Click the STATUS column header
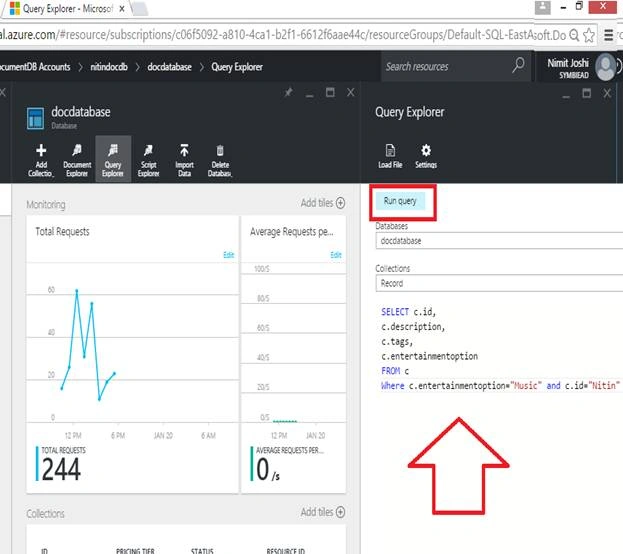The width and height of the screenshot is (623, 554). pos(202,551)
